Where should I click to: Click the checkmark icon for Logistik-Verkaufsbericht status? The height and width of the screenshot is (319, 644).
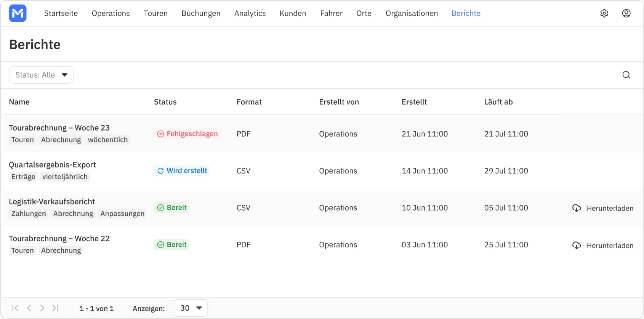tap(160, 207)
